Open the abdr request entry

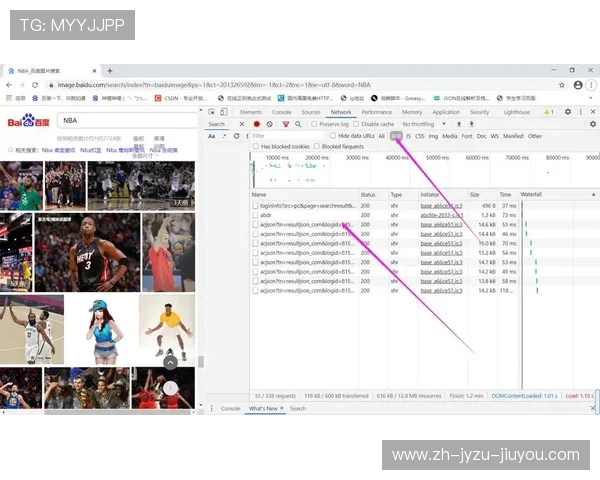click(266, 215)
